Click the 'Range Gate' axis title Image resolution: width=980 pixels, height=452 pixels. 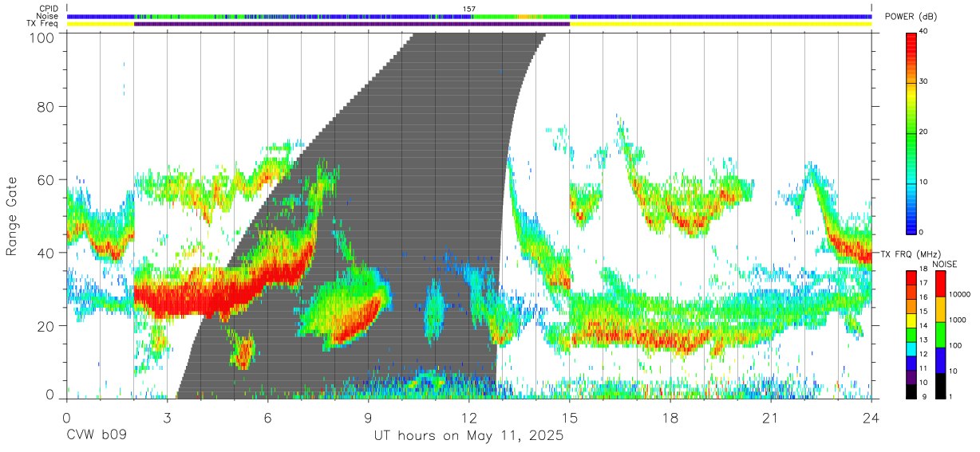pyautogui.click(x=12, y=216)
